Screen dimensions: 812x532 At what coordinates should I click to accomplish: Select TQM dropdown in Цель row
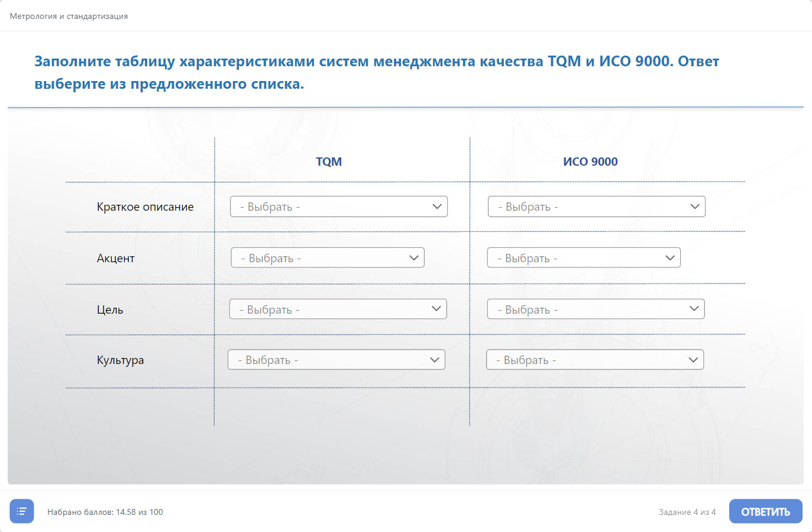click(338, 309)
